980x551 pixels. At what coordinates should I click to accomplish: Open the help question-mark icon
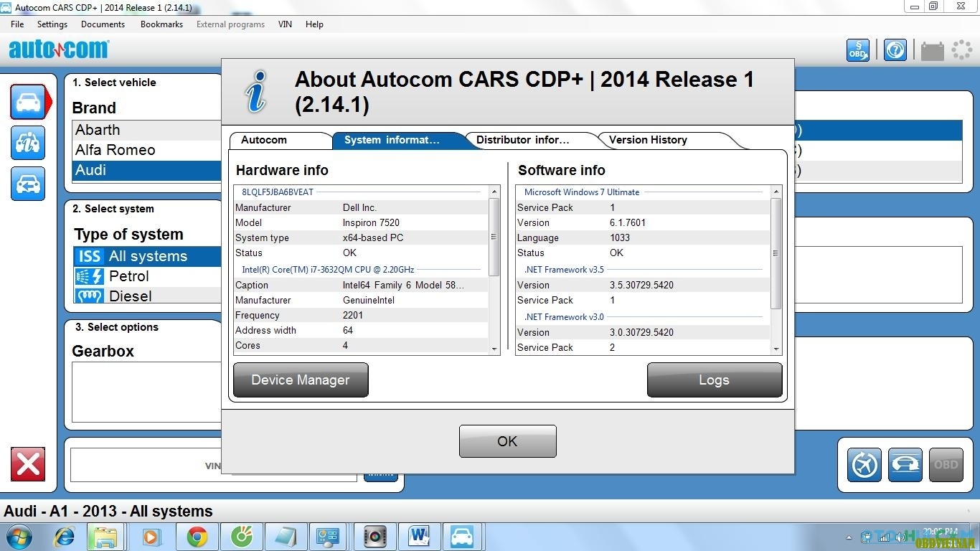[x=895, y=50]
